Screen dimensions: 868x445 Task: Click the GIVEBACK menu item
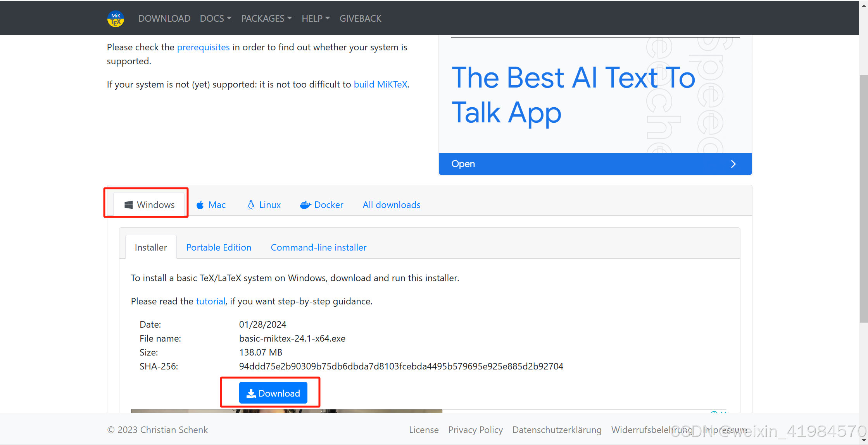pos(360,18)
